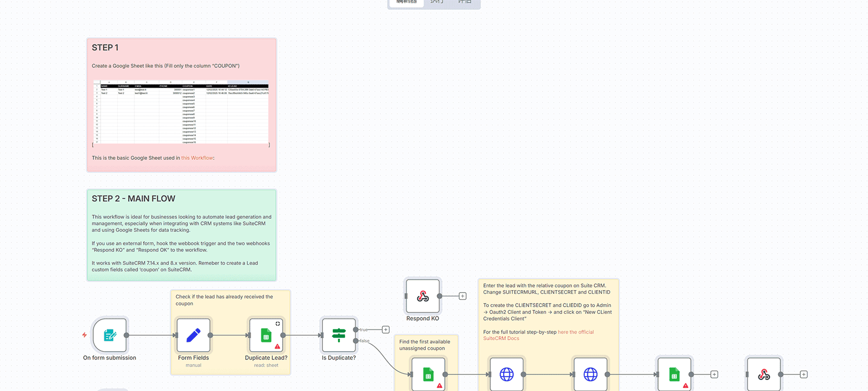Follow the official SuiteCRM Docs link
This screenshot has height=391, width=868.
[576, 332]
